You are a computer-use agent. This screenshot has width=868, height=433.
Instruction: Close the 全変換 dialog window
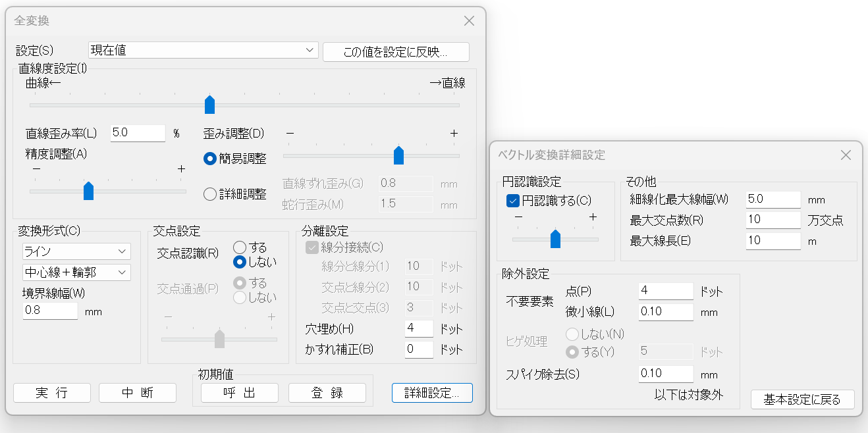pos(469,21)
